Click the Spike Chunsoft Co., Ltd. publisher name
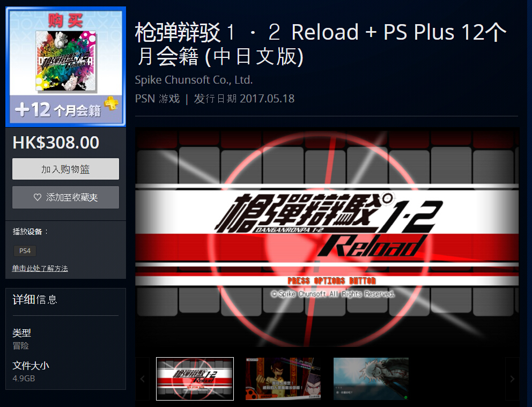 (194, 80)
